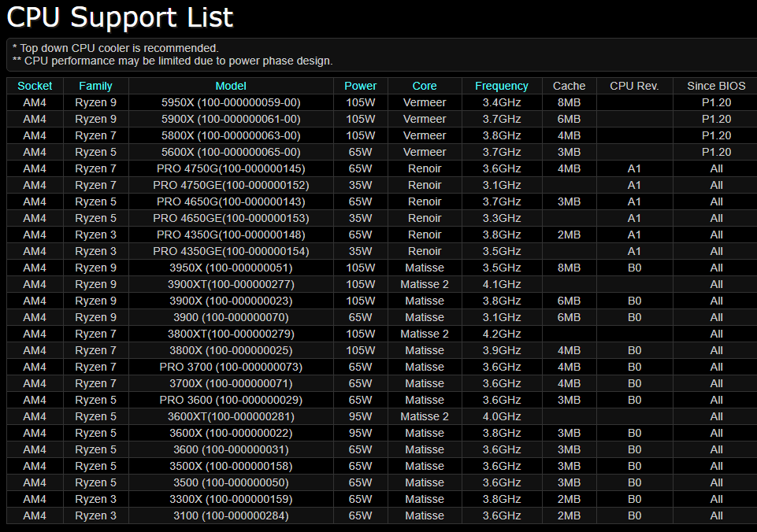Viewport: 757px width, 532px height.
Task: Click the Since BIOS column header
Action: 717,86
